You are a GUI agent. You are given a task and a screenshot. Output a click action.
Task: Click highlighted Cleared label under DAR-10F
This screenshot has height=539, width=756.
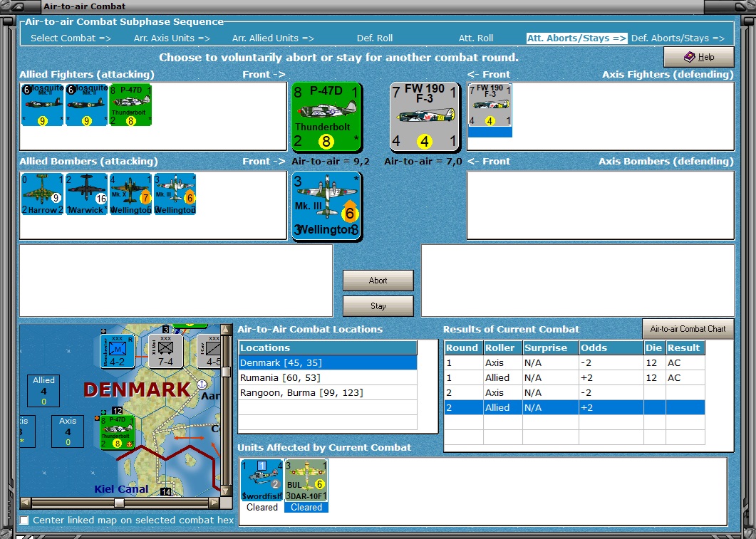point(306,507)
